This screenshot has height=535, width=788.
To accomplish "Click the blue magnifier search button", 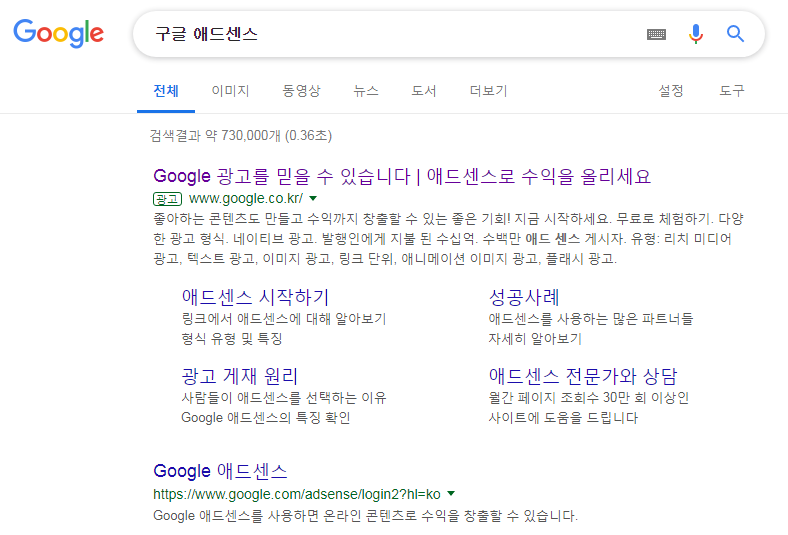I will [x=735, y=34].
